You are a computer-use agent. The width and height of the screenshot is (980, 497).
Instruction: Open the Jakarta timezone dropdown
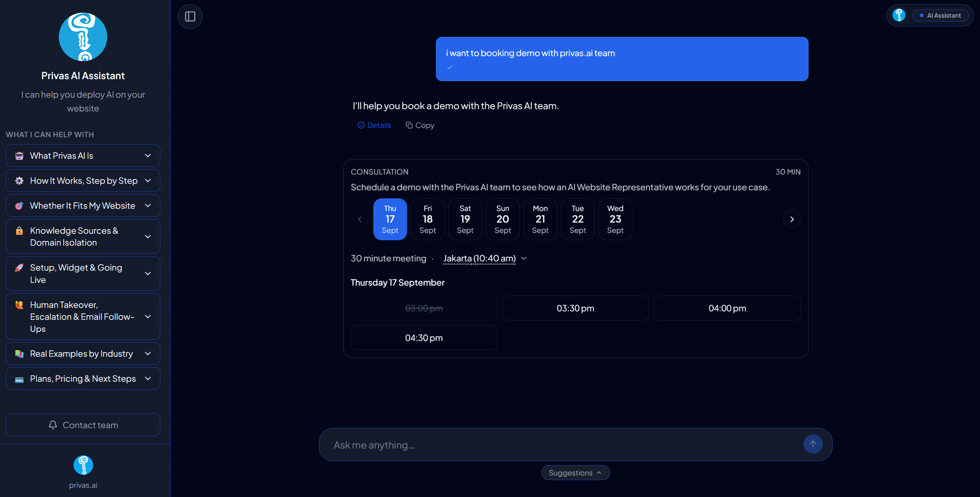point(484,258)
